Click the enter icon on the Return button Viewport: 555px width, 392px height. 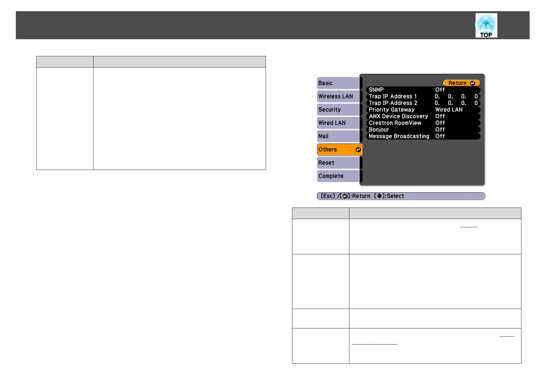(x=473, y=83)
